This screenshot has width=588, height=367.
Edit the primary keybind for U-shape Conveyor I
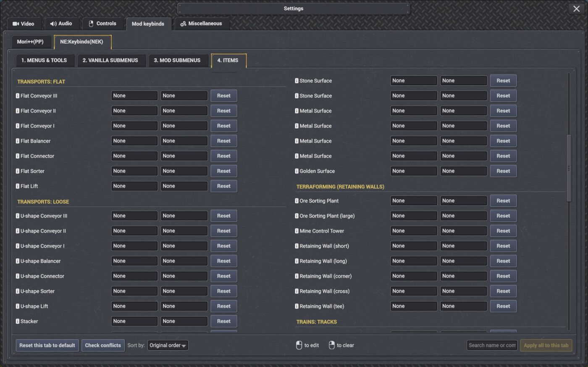click(x=134, y=246)
